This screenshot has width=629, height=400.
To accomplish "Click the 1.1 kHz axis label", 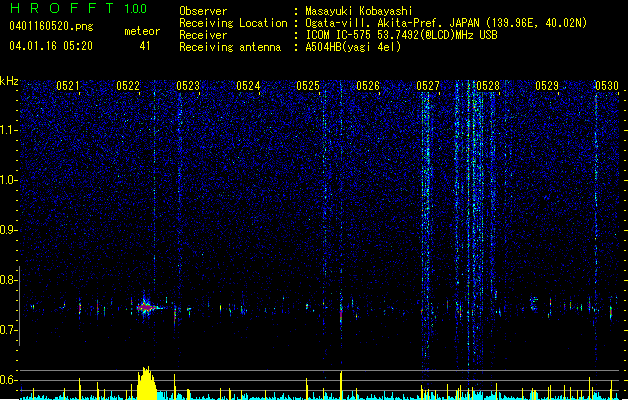I will [x=8, y=130].
